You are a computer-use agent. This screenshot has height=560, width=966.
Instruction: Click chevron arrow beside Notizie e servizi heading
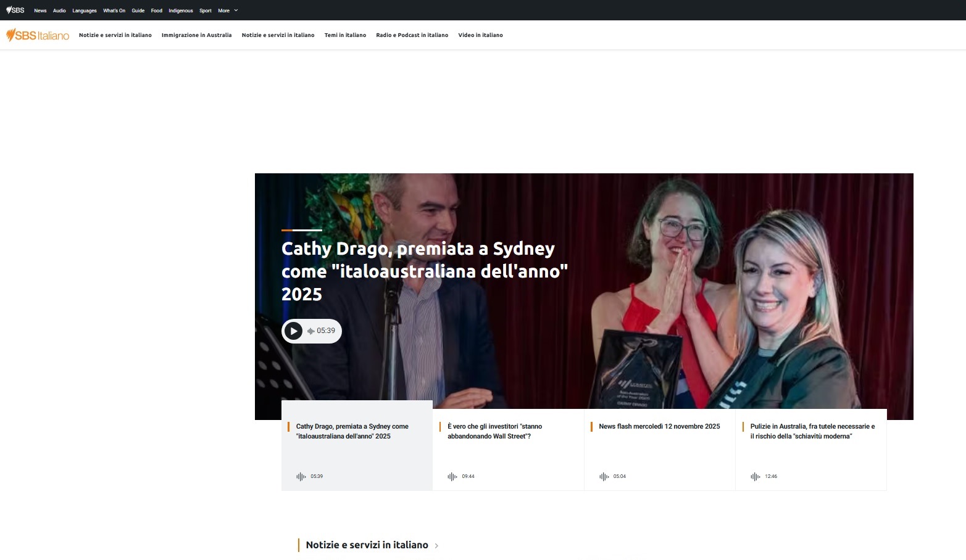coord(436,546)
